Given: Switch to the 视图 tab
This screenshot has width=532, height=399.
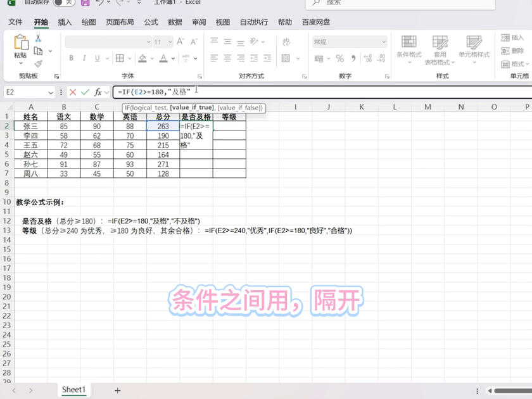Looking at the screenshot, I should [222, 22].
